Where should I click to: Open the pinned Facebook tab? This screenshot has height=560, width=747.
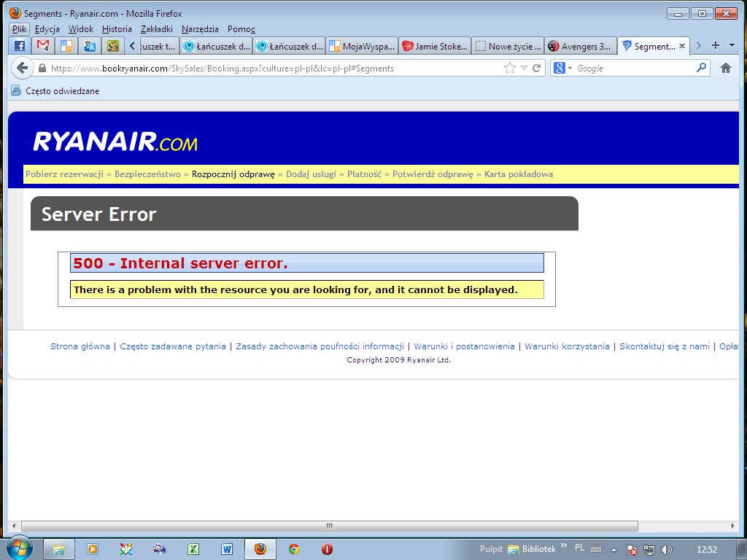[x=20, y=46]
